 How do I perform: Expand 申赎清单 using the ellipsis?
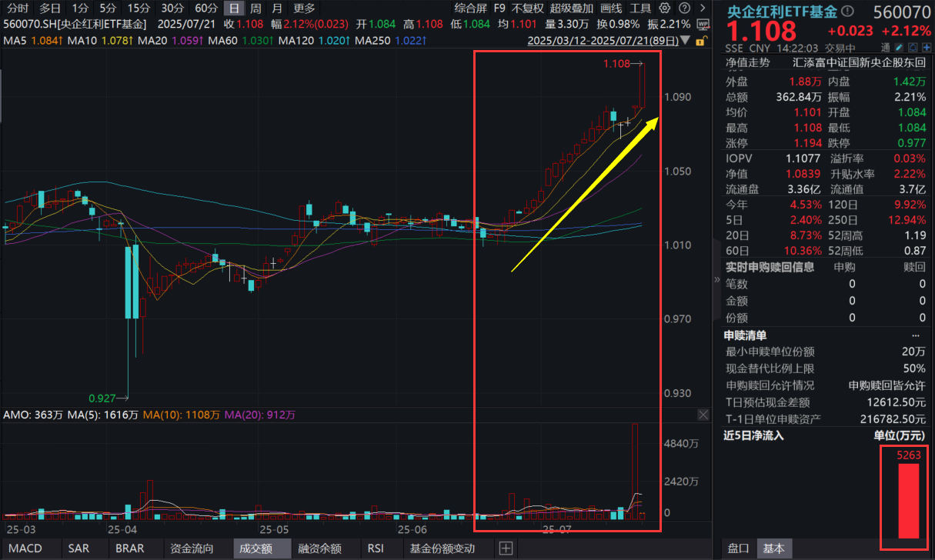tap(916, 334)
